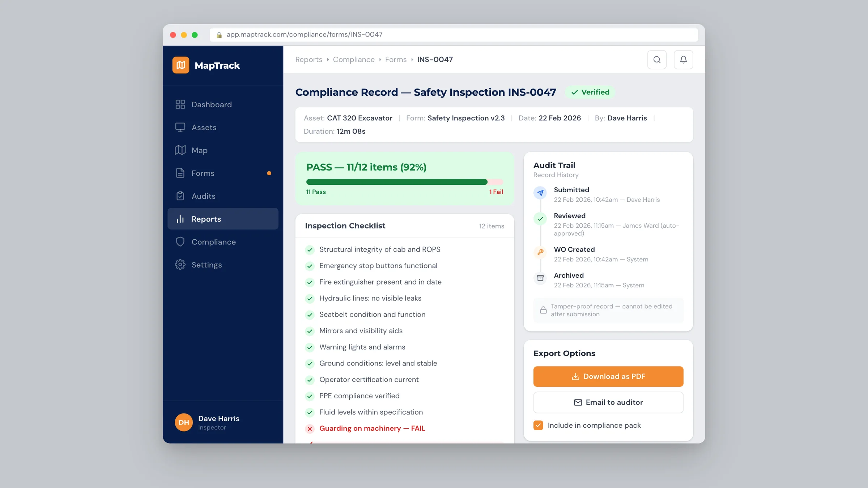This screenshot has width=868, height=488.
Task: Click the check icon beside Seatbelt condition
Action: click(x=310, y=315)
